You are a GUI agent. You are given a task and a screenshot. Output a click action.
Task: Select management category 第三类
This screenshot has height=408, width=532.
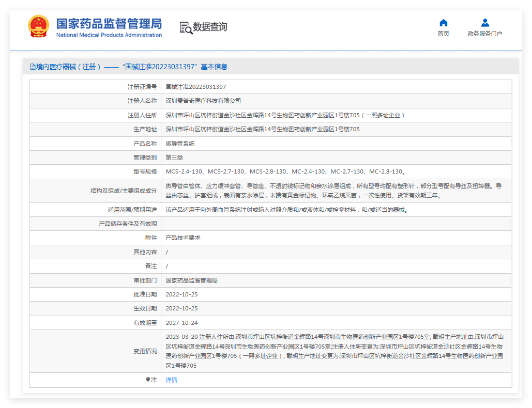[x=174, y=158]
